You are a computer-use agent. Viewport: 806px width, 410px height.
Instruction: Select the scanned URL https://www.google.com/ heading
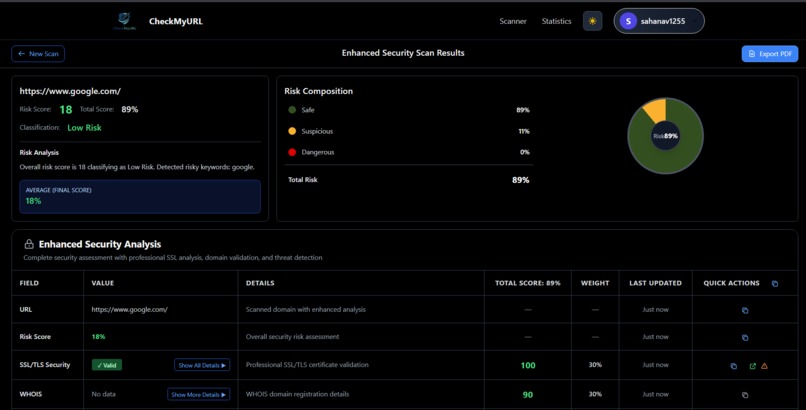(70, 91)
